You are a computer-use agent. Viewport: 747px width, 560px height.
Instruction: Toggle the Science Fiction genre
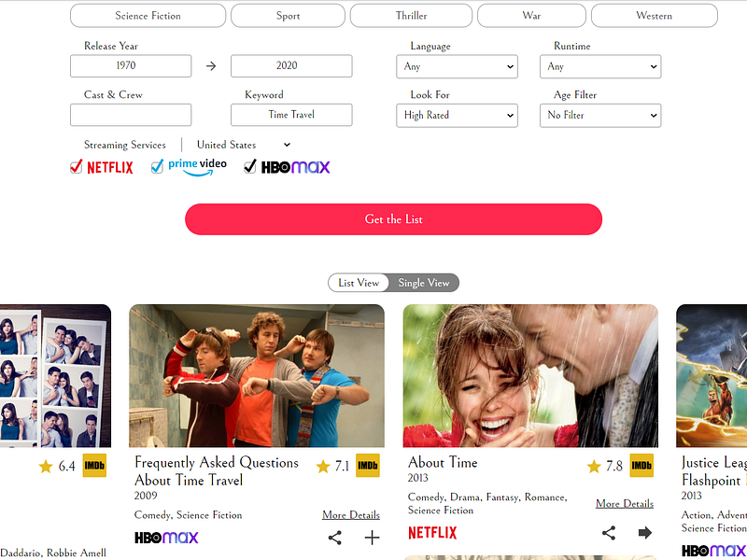coord(148,16)
